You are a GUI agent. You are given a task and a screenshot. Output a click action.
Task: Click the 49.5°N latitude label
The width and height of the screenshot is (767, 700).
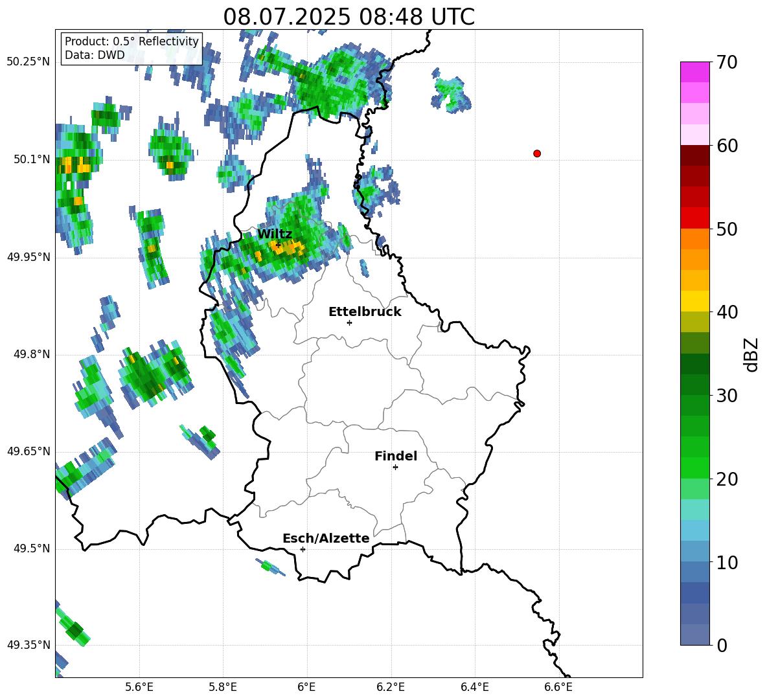coord(32,548)
